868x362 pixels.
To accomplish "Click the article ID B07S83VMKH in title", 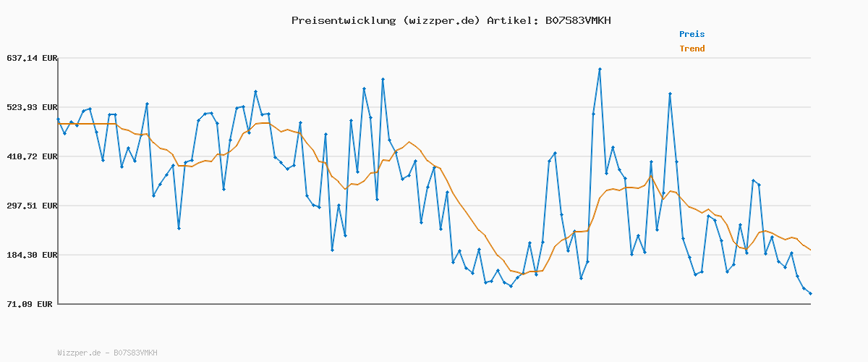I will 575,20.
